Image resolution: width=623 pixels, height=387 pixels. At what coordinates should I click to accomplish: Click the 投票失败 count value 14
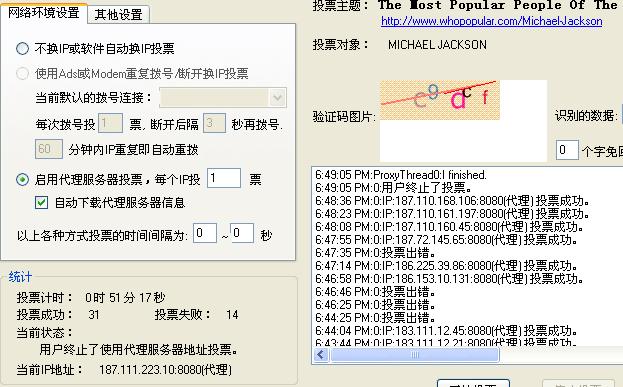pos(232,315)
